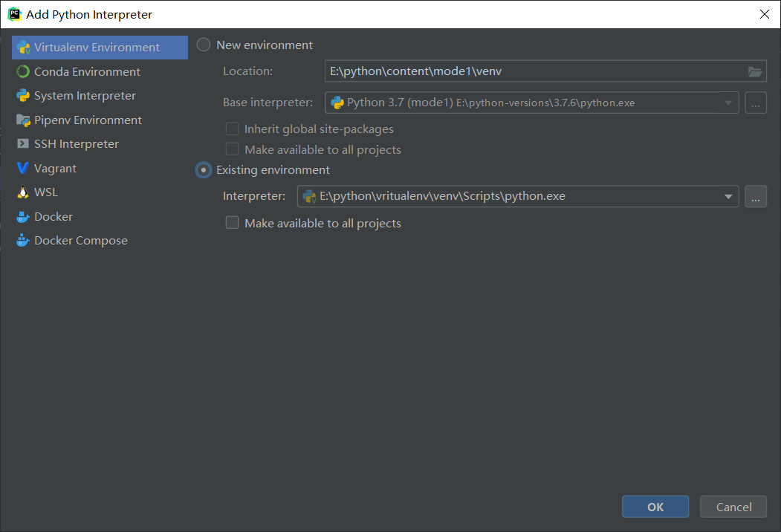
Task: Click the Vagrant V icon
Action: tap(23, 169)
